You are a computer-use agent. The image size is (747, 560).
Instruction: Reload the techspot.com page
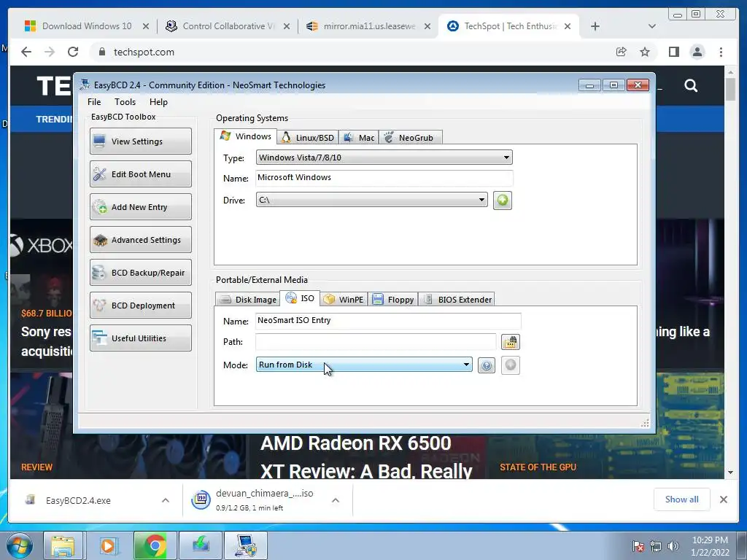click(73, 52)
